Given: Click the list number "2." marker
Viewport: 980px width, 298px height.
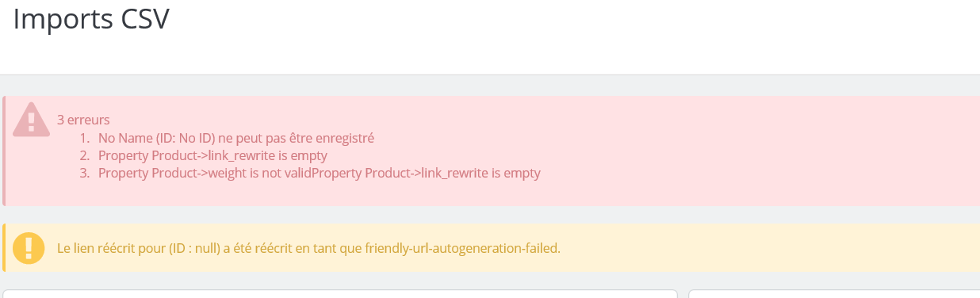Looking at the screenshot, I should click(x=85, y=155).
